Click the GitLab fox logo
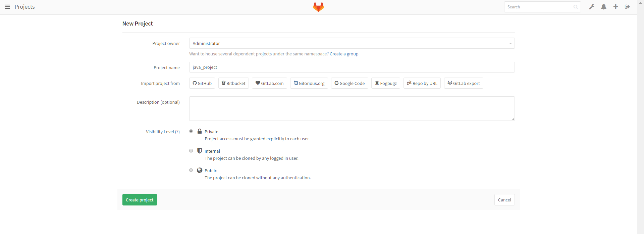The image size is (644, 234). [x=318, y=7]
